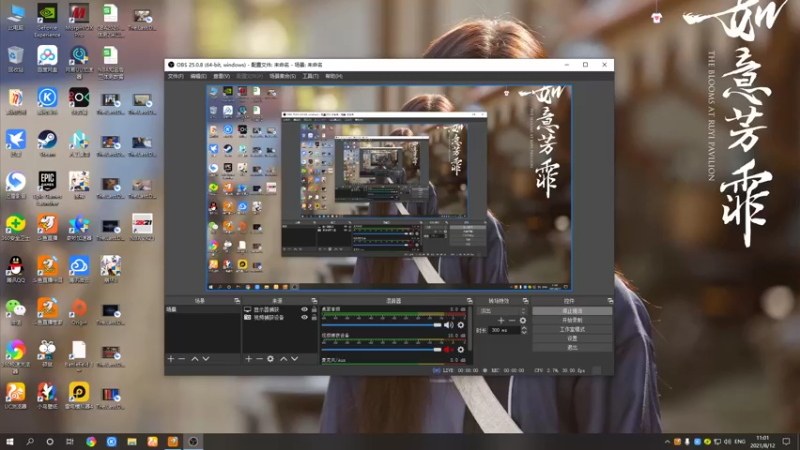
Task: Pop out the Scenes dock using its header icon
Action: (x=237, y=301)
